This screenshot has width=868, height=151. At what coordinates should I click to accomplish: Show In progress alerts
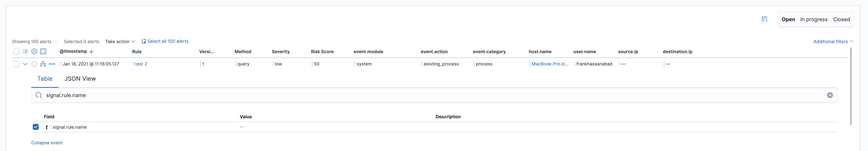[x=813, y=20]
